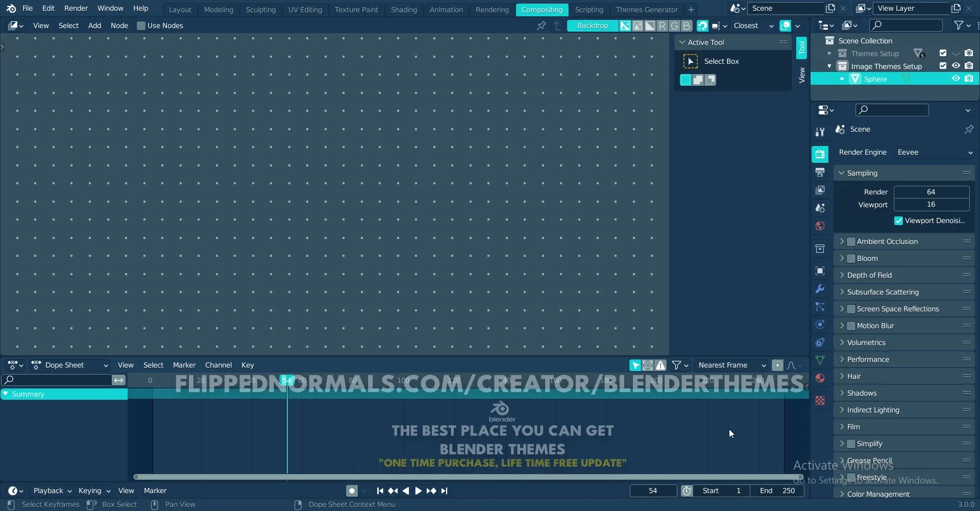The height and width of the screenshot is (511, 980).
Task: Choose Extend selection mode icon
Action: tap(698, 80)
